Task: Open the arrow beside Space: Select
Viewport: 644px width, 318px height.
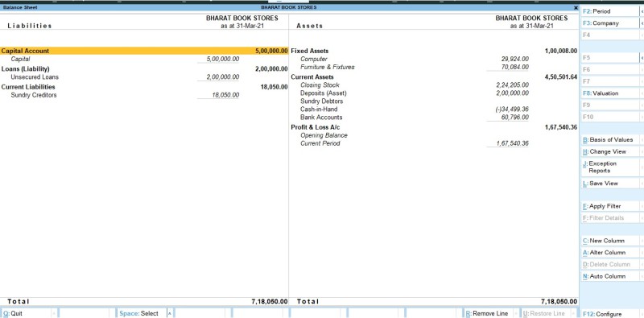Action: click(x=169, y=313)
